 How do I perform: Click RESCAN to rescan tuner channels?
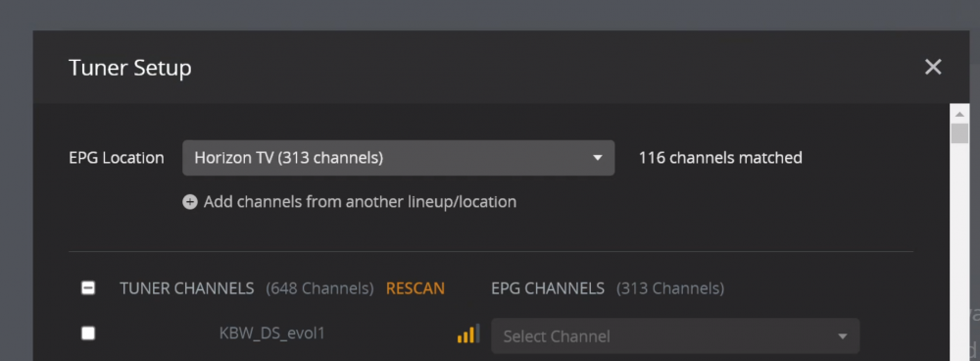[415, 288]
